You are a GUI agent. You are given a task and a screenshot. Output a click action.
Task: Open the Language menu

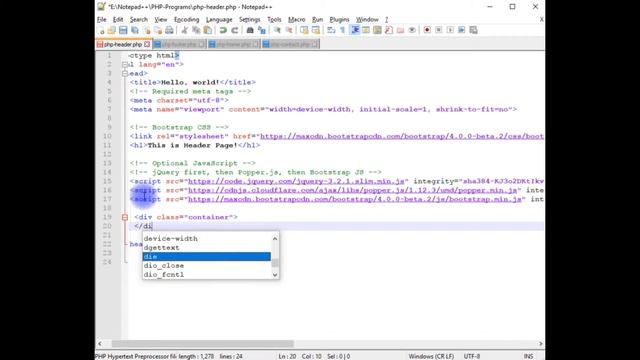(x=219, y=20)
